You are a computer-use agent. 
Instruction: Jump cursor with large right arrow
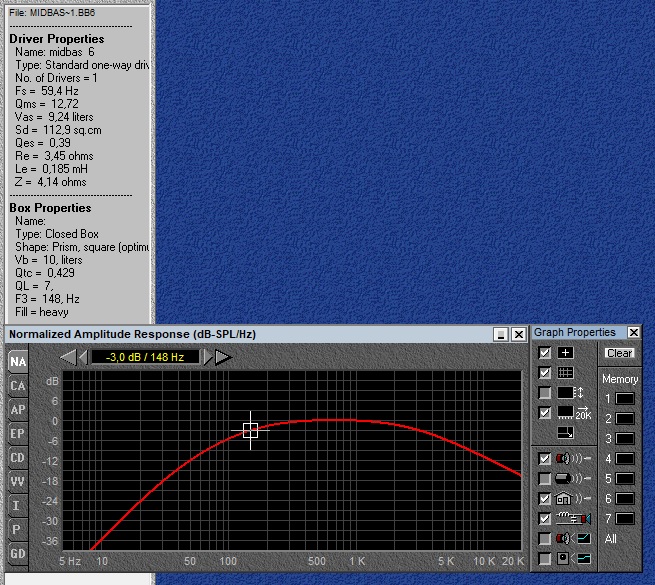pos(223,357)
